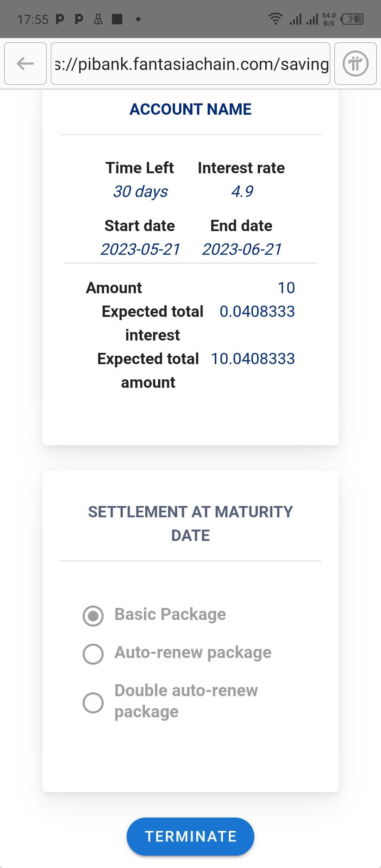Tap the back arrow in browser bar

pyautogui.click(x=25, y=64)
